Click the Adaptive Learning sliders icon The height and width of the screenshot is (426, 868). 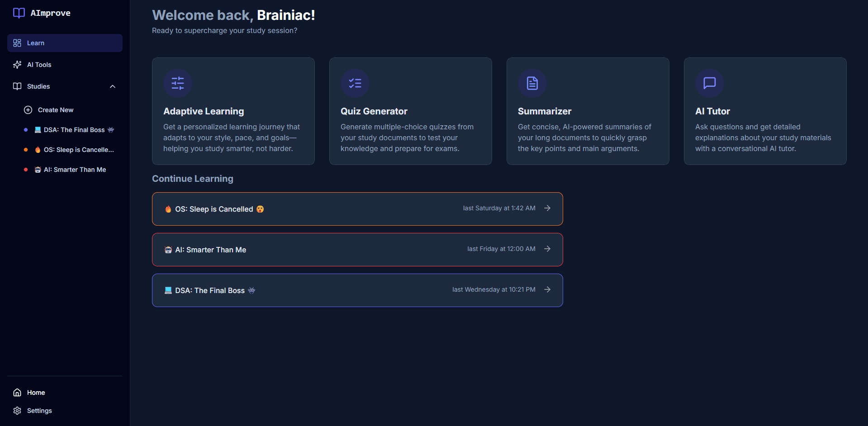(177, 83)
